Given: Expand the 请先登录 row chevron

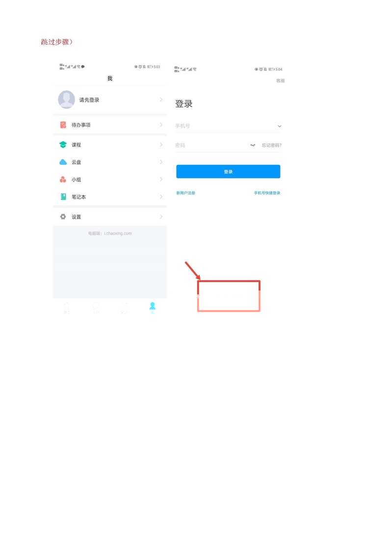Looking at the screenshot, I should [x=161, y=100].
